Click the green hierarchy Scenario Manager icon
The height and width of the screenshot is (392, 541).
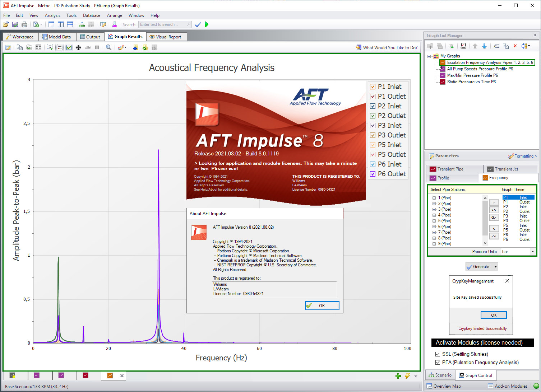click(82, 24)
